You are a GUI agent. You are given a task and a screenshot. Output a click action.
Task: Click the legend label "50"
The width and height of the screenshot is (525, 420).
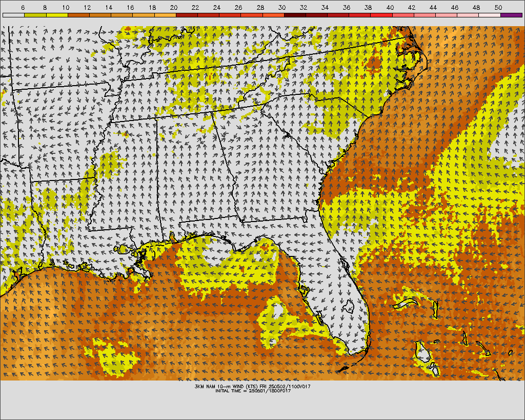498,7
